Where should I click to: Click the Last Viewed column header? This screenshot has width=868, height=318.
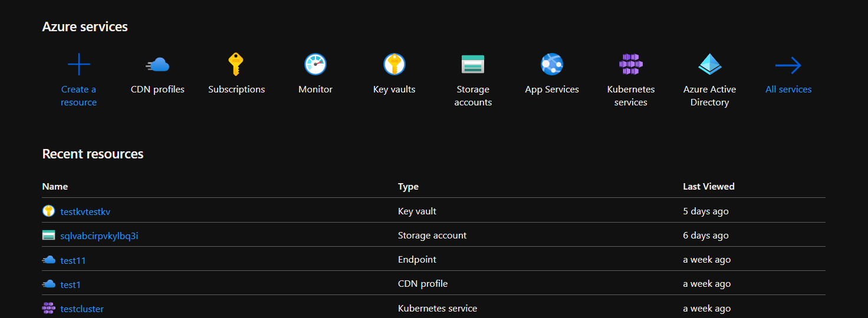coord(708,187)
